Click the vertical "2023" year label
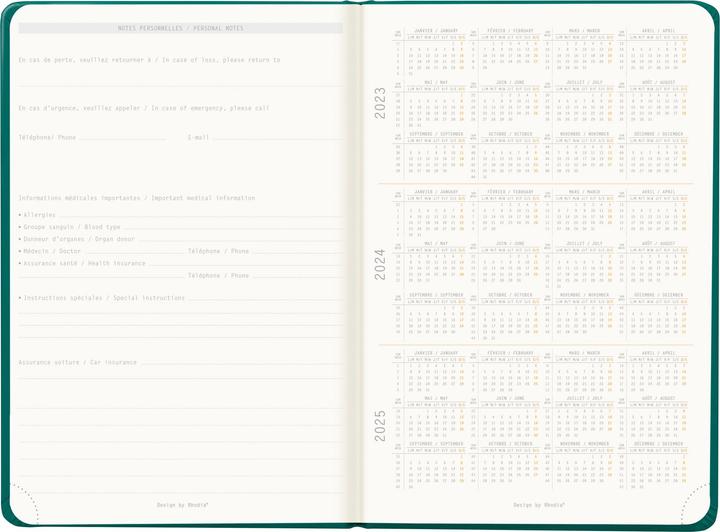The height and width of the screenshot is (532, 720). click(x=380, y=103)
